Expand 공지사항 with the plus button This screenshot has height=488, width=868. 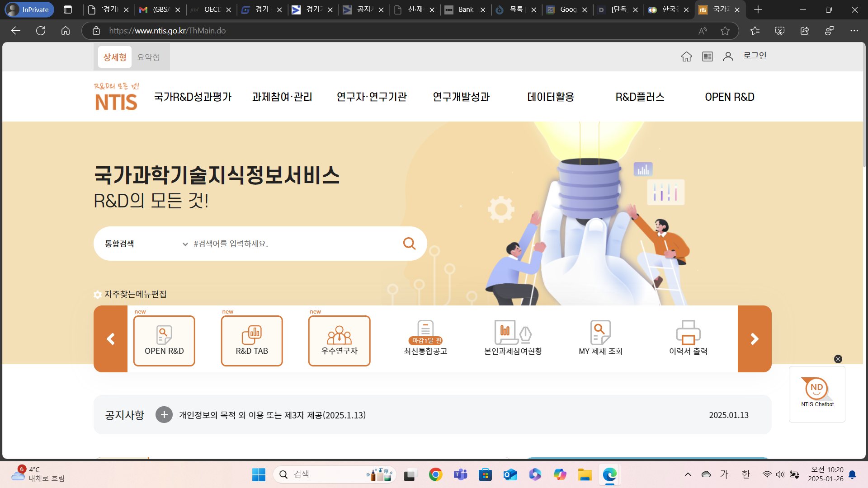click(164, 415)
